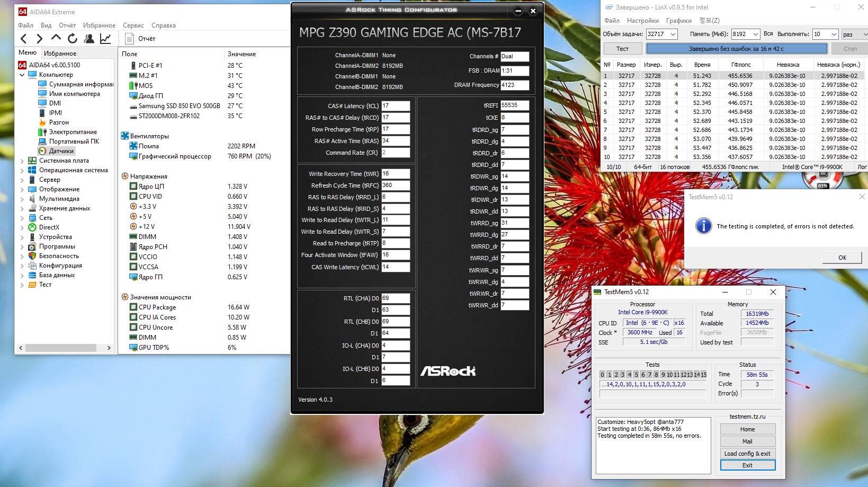Click the tREFI value field
The height and width of the screenshot is (487, 868).
(515, 105)
